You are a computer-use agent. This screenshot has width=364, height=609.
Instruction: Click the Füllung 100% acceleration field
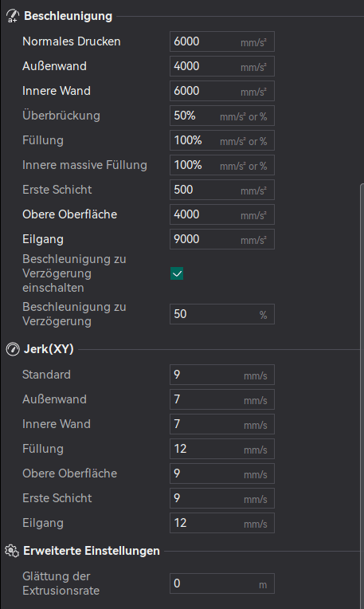click(222, 140)
